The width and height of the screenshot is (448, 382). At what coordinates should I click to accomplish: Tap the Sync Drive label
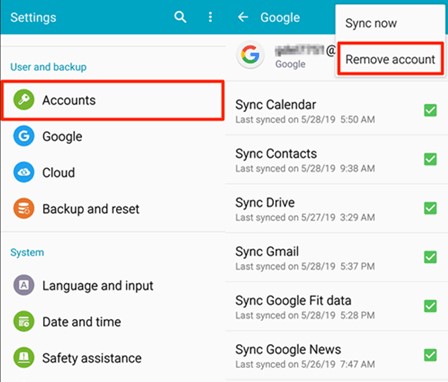pyautogui.click(x=265, y=203)
